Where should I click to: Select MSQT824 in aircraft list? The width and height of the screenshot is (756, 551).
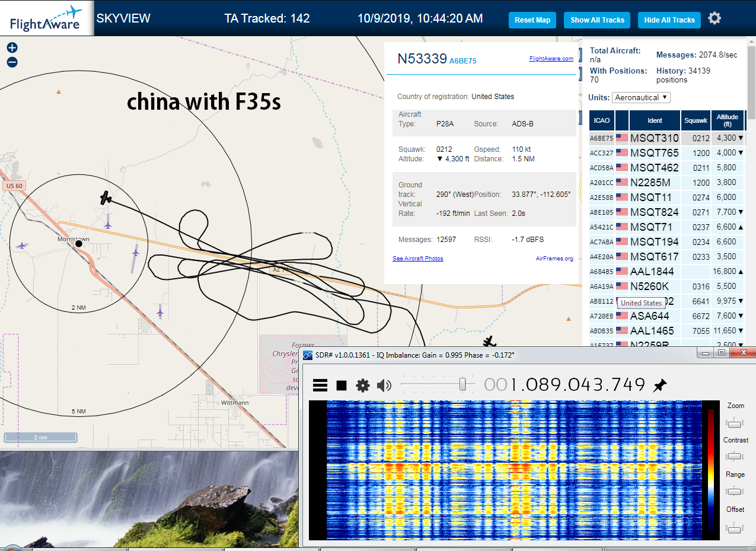[x=655, y=212]
